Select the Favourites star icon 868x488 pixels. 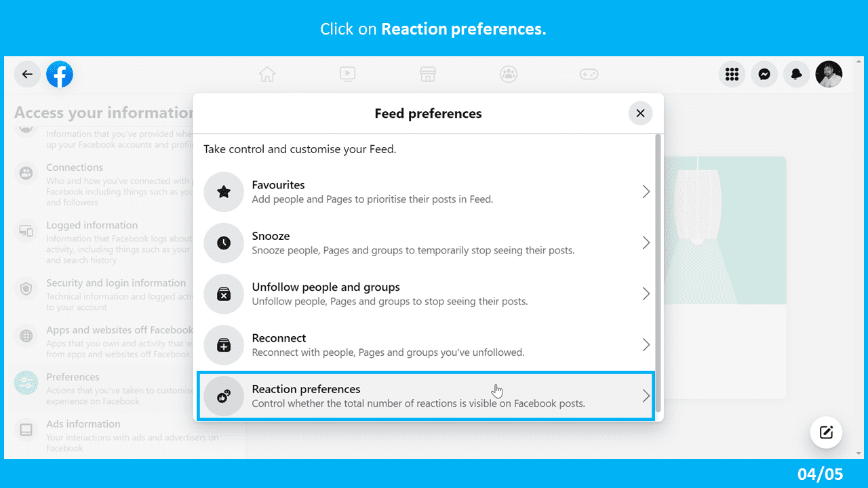tap(224, 192)
